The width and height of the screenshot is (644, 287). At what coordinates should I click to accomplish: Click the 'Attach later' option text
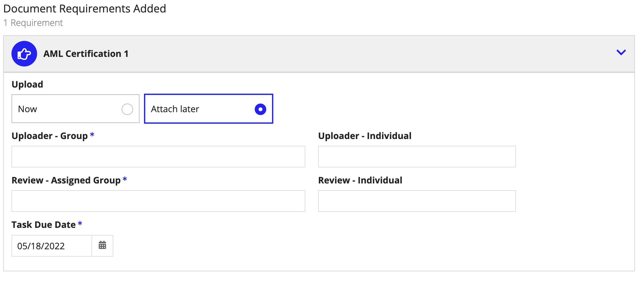[x=175, y=109]
